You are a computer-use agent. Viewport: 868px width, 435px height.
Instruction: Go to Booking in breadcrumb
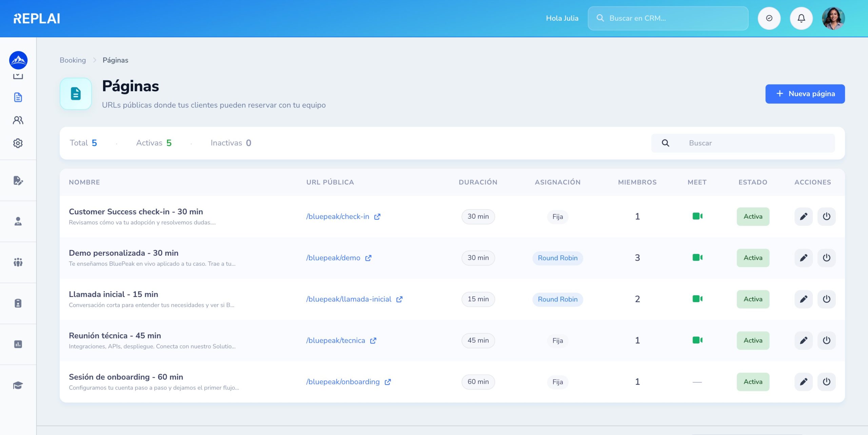[73, 60]
